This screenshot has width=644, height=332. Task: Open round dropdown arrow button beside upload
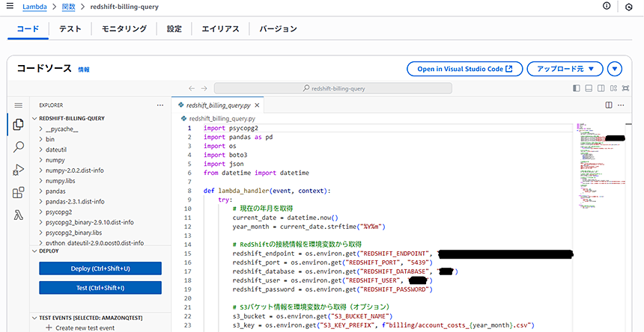click(x=615, y=69)
